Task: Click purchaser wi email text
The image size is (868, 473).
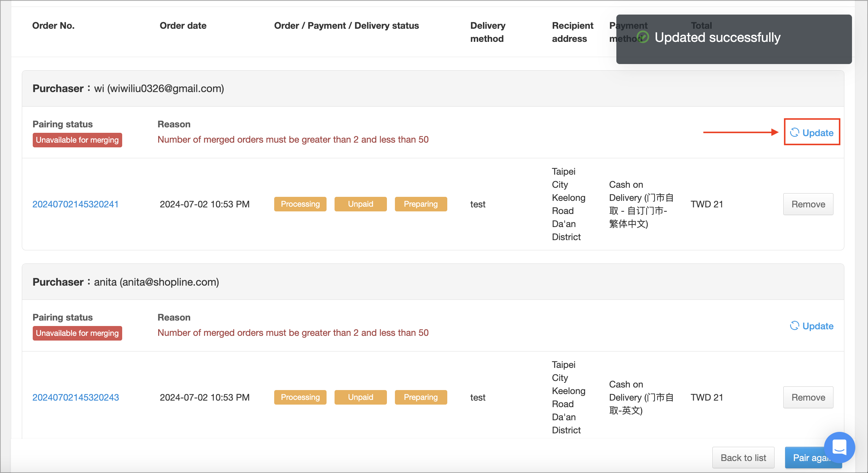Action: tap(165, 88)
